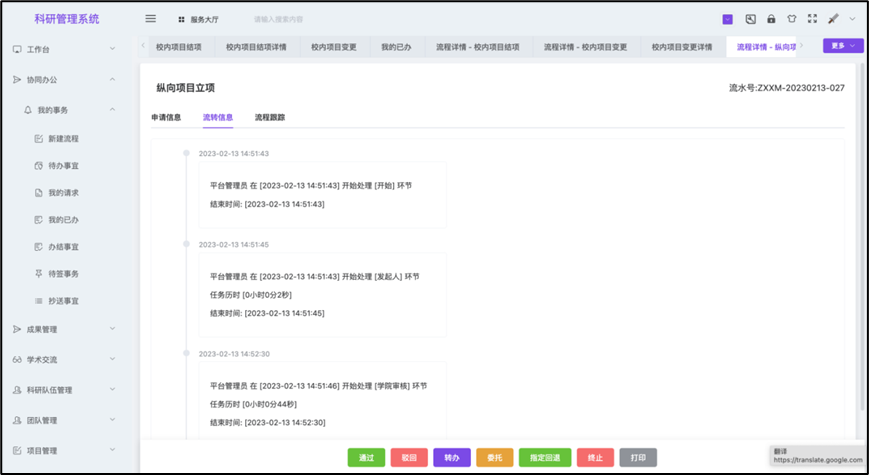Screen dimensions: 869x475
Task: Open the 服务大厅 grid icon
Action: point(181,19)
